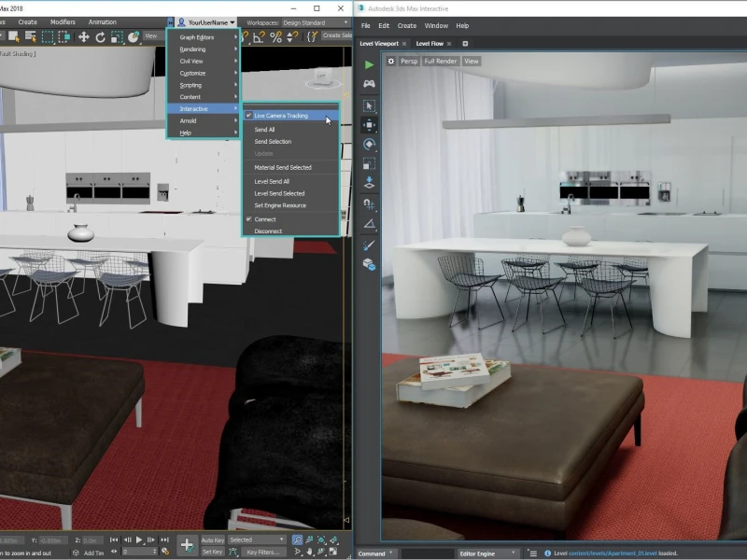Open the Selected key filter dropdown

click(x=257, y=540)
